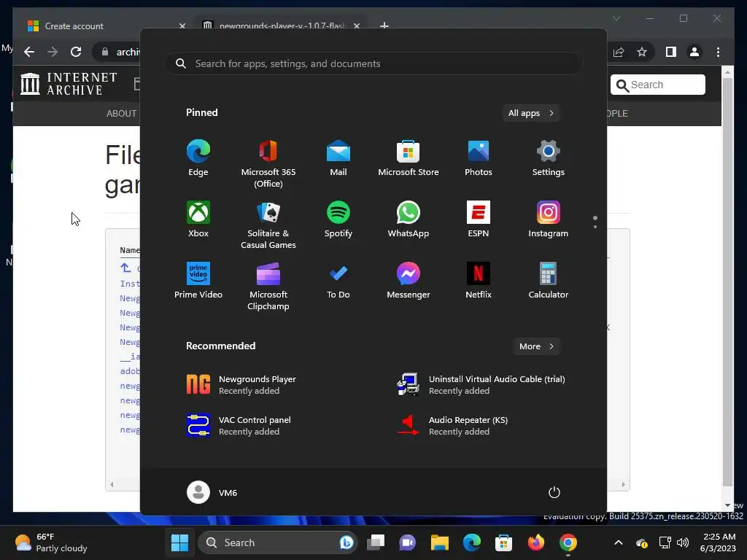Viewport: 747px width, 560px height.
Task: Click Chrome tab search dropdown arrow
Action: [616, 18]
